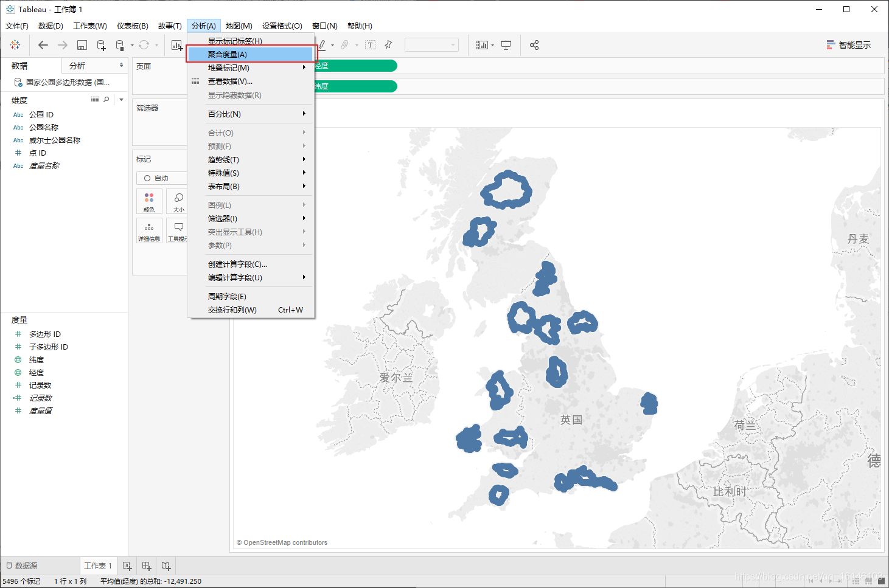The width and height of the screenshot is (889, 588).
Task: Open the fit selection combo box in toolbar
Action: (431, 45)
